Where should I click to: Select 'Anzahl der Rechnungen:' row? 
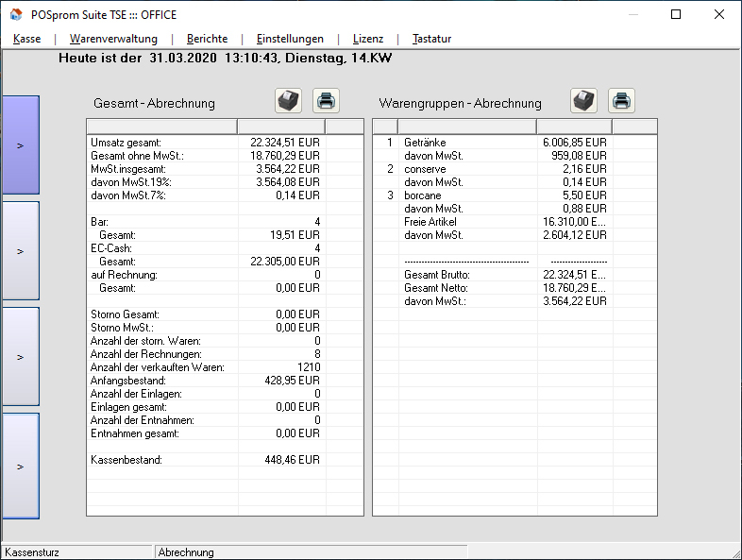click(226, 354)
